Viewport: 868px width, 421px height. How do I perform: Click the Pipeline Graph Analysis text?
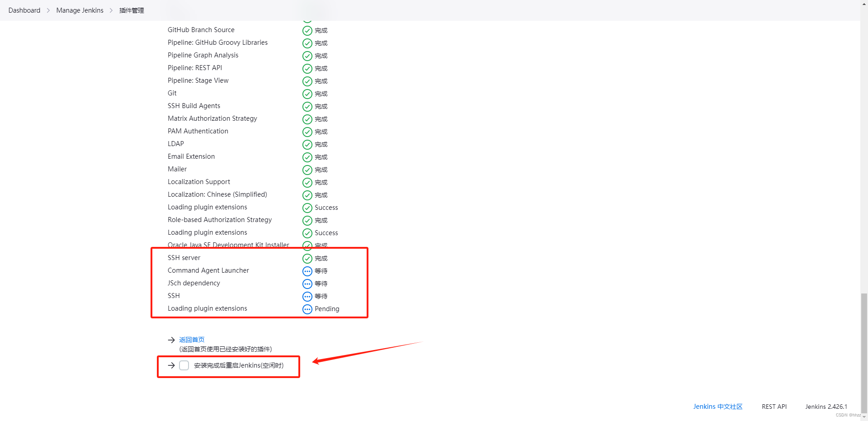coord(203,55)
